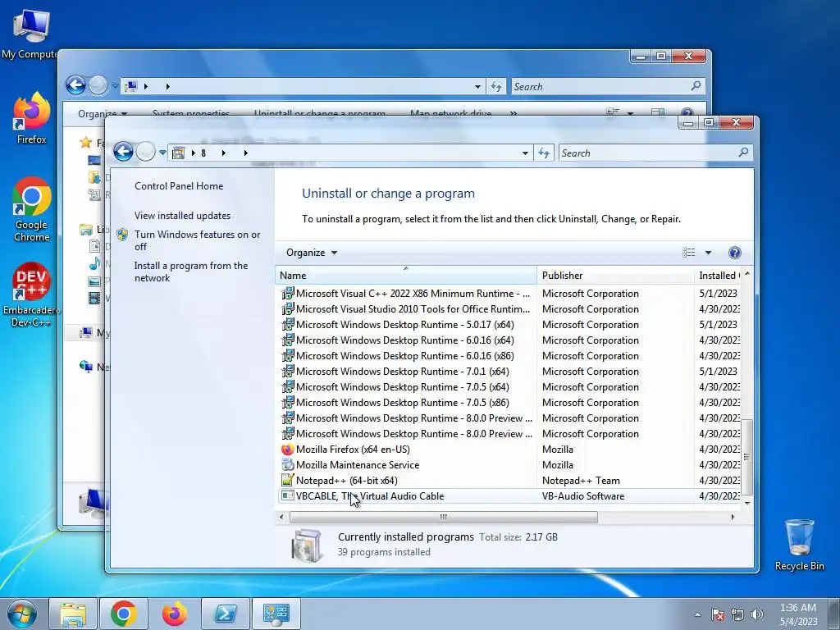Refresh the Programs and Features address bar
Image resolution: width=840 pixels, height=630 pixels.
544,153
